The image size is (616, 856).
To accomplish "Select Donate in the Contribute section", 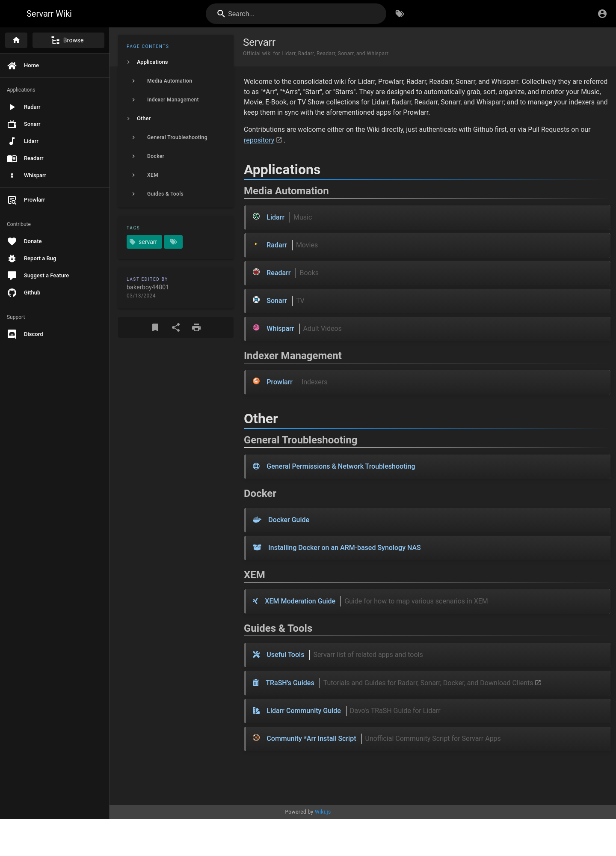I will coord(54,241).
